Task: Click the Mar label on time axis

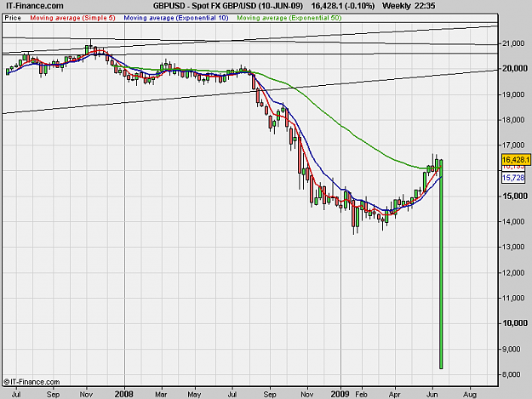Action: [x=161, y=395]
